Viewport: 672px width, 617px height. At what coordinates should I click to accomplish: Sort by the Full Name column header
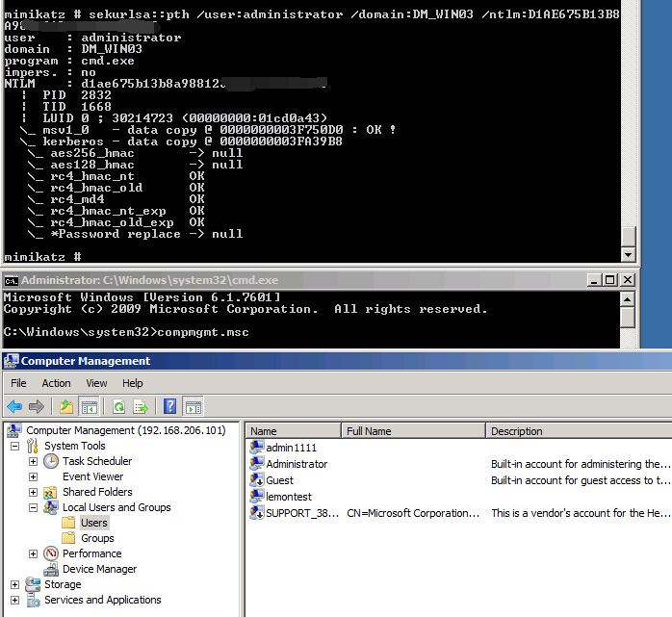tap(414, 431)
